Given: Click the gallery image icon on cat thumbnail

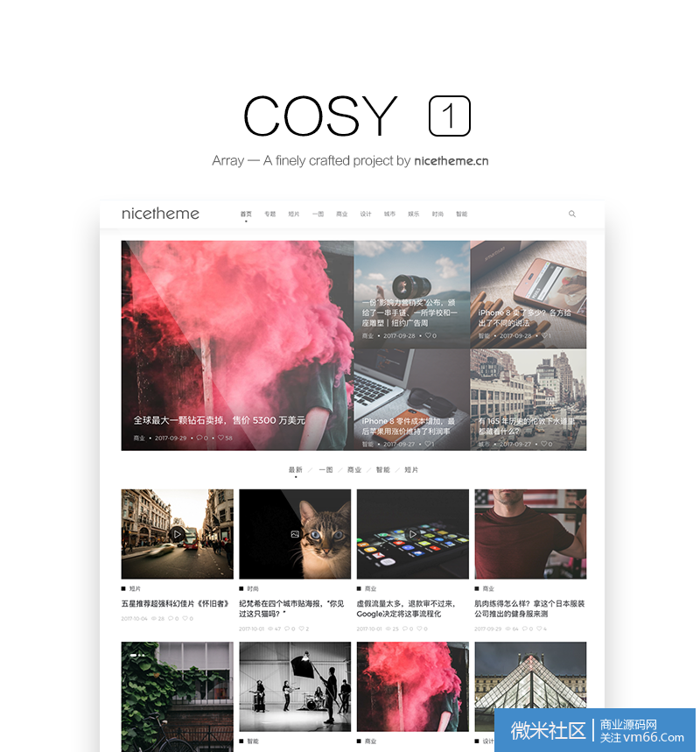Looking at the screenshot, I should (x=295, y=534).
